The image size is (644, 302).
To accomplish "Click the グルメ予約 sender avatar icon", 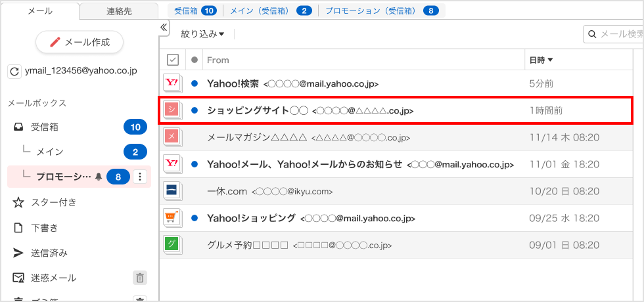I will click(x=172, y=245).
